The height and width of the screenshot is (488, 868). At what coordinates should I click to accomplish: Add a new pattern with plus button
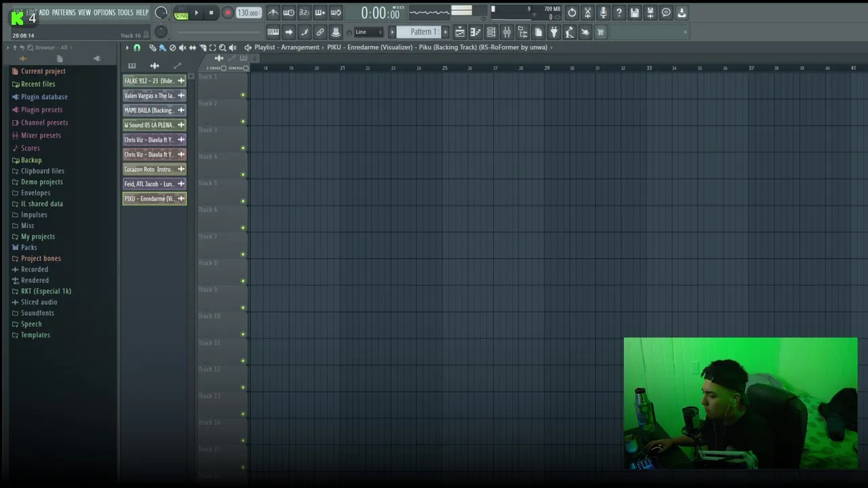445,32
